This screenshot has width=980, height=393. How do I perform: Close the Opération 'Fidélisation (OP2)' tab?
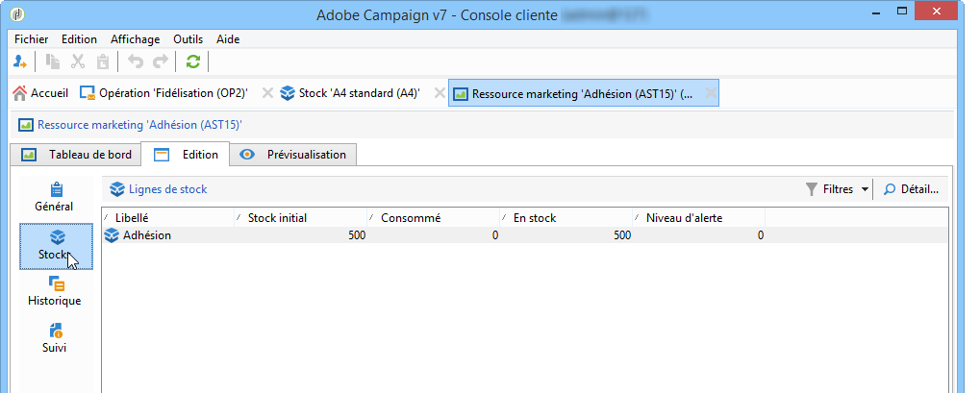pos(268,93)
